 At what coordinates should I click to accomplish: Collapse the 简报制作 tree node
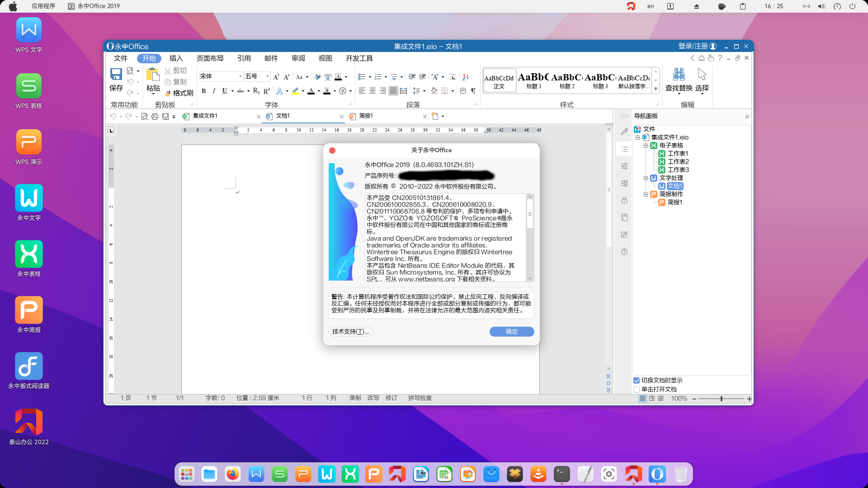(646, 194)
